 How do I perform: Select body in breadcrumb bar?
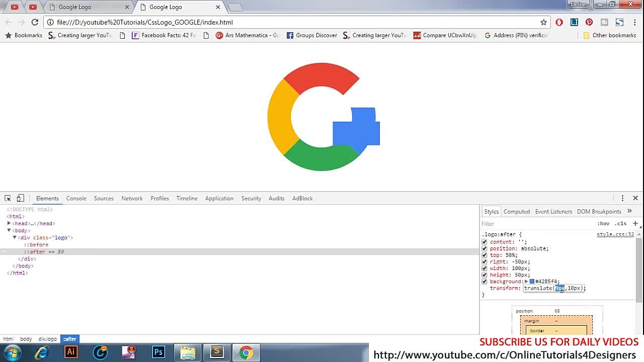click(26, 339)
